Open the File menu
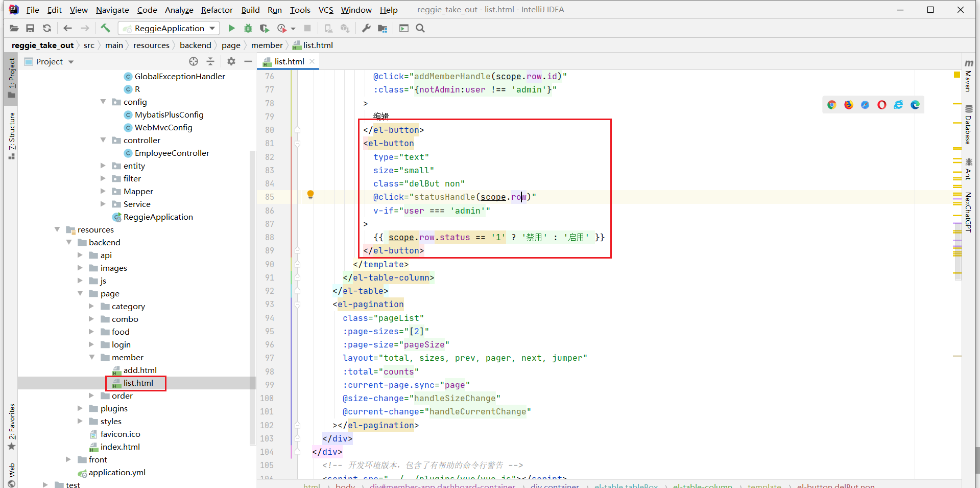 click(x=33, y=10)
